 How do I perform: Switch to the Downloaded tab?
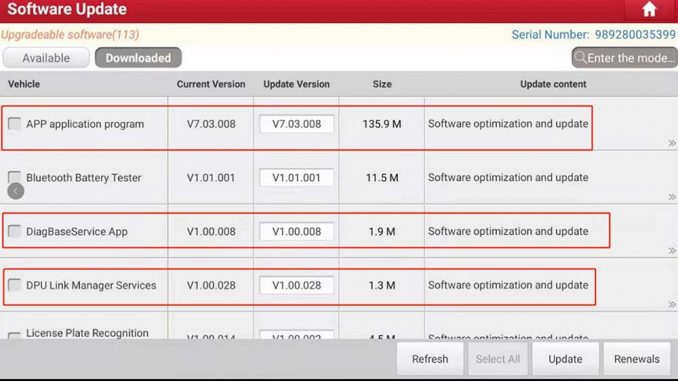(138, 58)
